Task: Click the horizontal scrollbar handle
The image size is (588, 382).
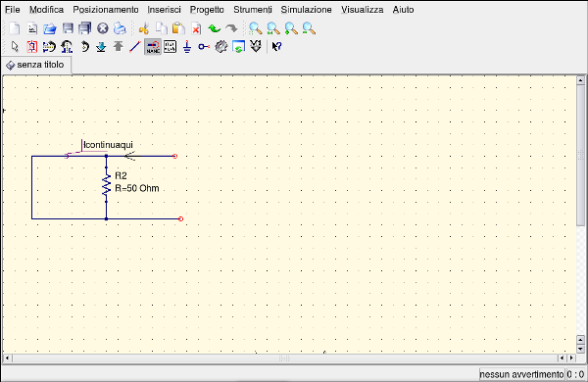Action: pyautogui.click(x=284, y=358)
